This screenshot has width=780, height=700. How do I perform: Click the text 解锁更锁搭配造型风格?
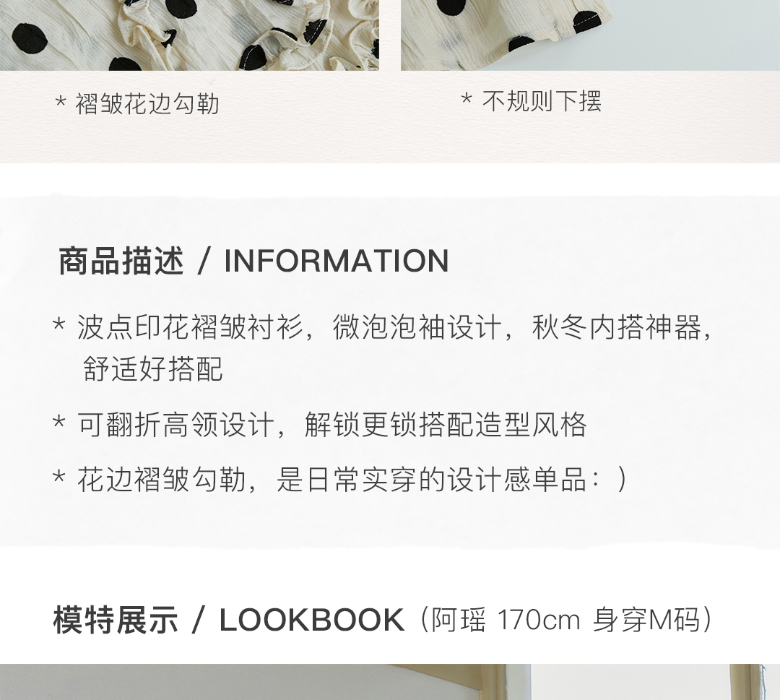point(445,425)
